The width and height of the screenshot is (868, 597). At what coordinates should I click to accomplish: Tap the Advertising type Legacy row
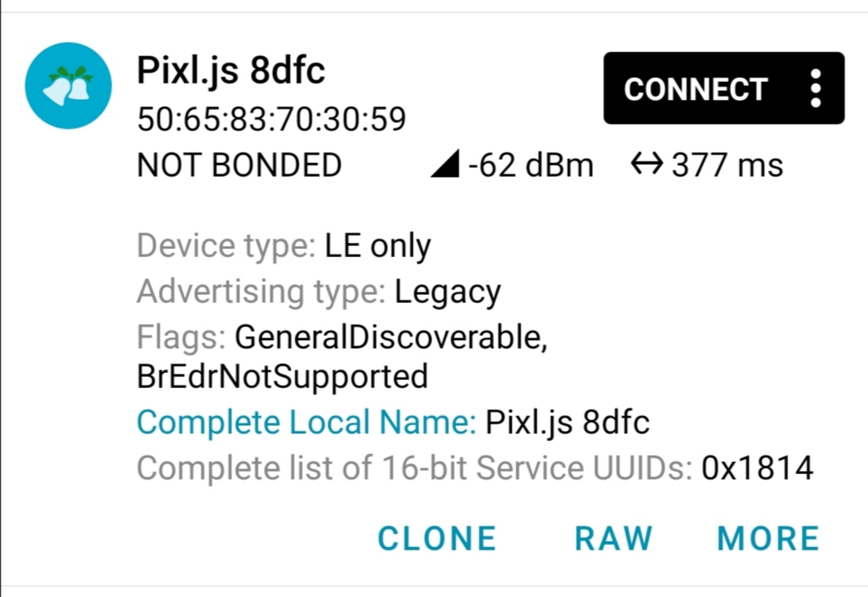319,292
